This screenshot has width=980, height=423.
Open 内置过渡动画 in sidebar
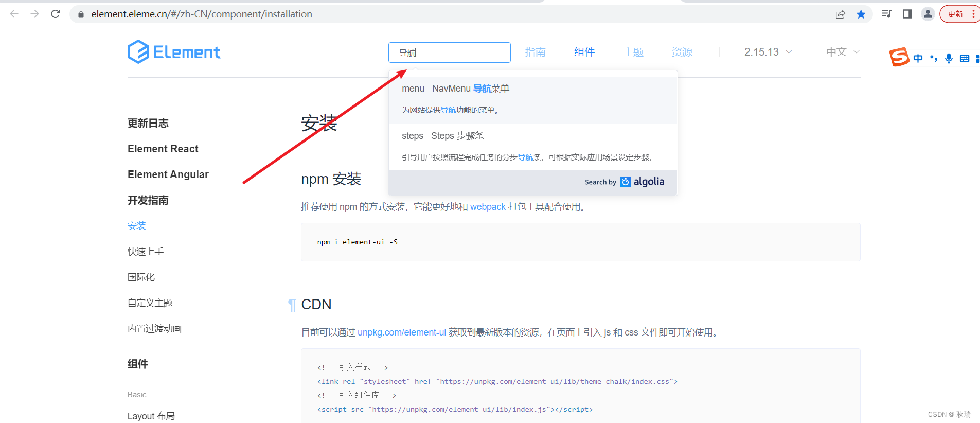(155, 329)
